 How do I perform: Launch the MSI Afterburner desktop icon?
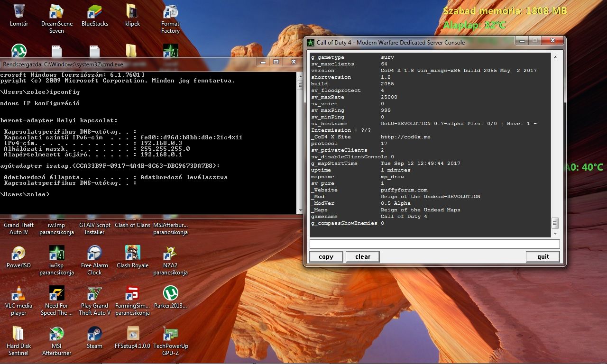coord(56,341)
